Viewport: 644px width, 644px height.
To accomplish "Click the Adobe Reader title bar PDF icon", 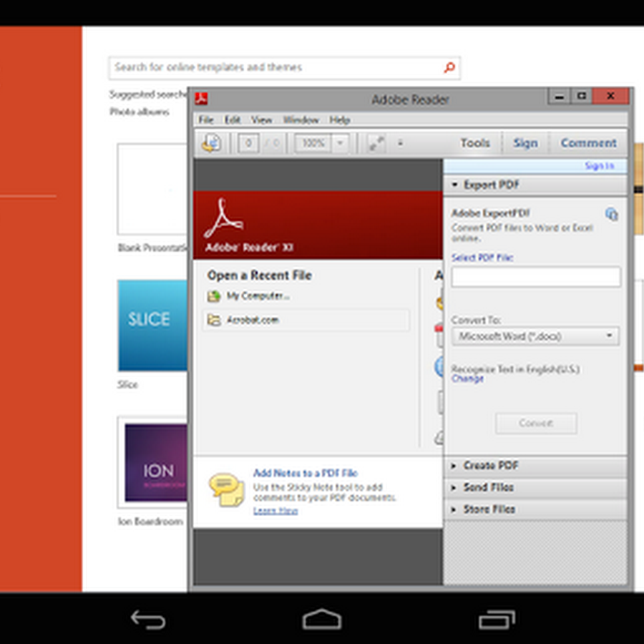I will tap(201, 99).
